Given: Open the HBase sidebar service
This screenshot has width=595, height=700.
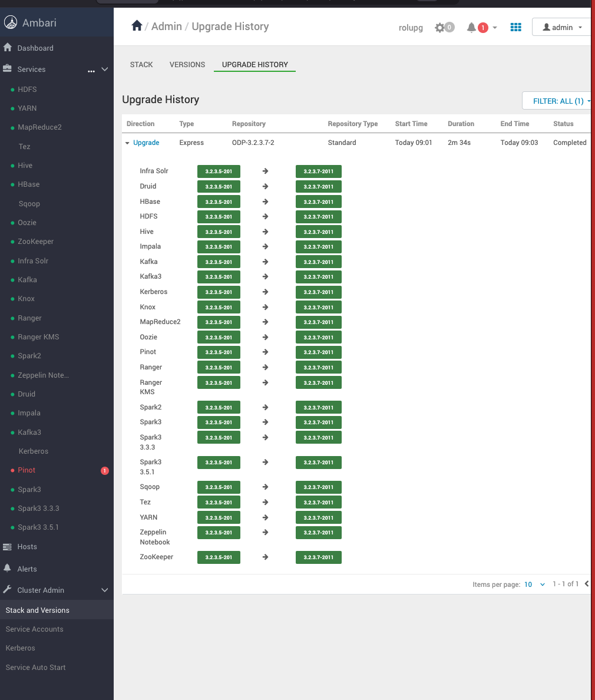Looking at the screenshot, I should coord(28,184).
